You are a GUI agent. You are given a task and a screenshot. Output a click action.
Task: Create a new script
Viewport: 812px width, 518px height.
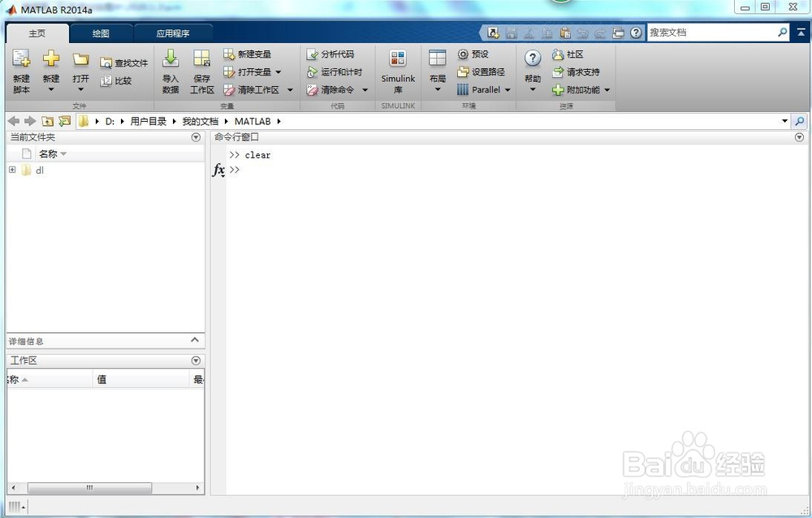click(x=21, y=71)
